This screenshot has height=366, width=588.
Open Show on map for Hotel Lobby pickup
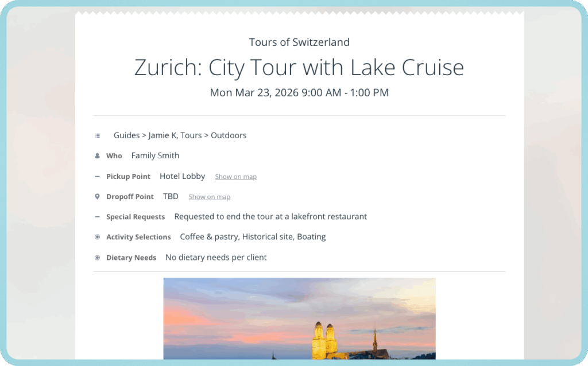[x=235, y=177]
